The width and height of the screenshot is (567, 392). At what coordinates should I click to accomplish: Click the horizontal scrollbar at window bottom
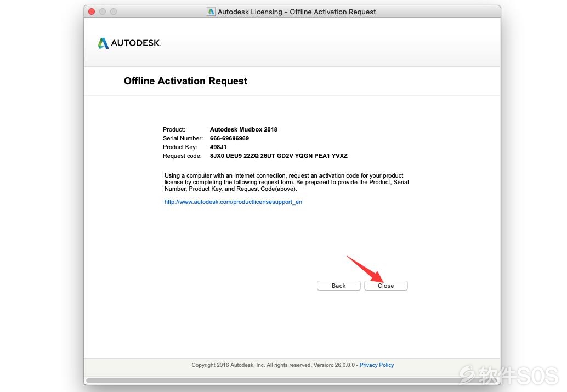click(292, 380)
